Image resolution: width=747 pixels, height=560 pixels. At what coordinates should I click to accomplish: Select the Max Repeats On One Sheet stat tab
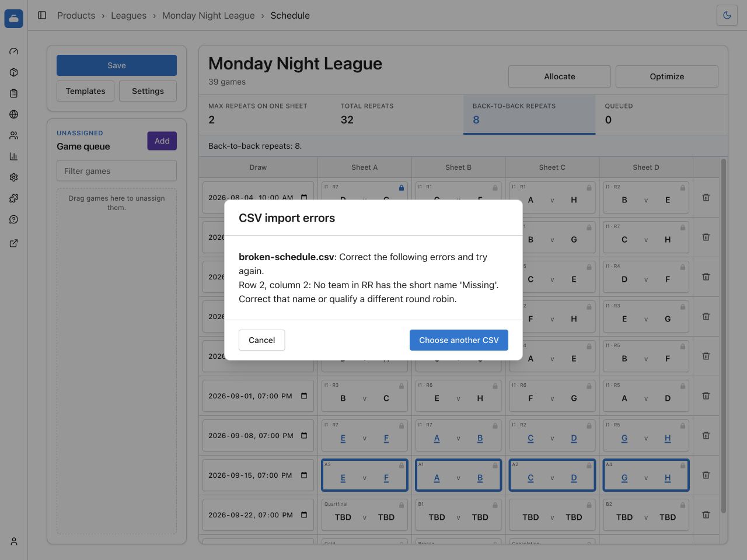(x=265, y=115)
